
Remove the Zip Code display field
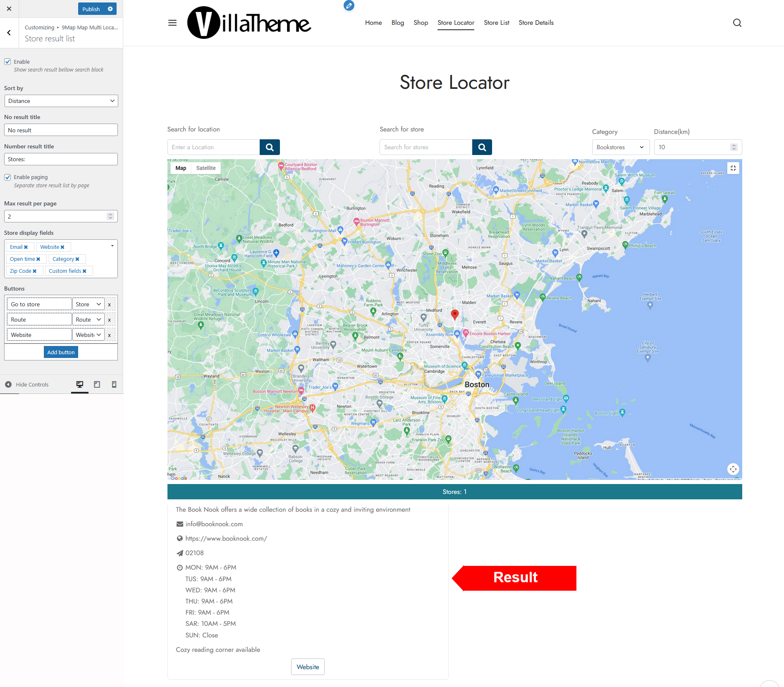[x=35, y=271]
